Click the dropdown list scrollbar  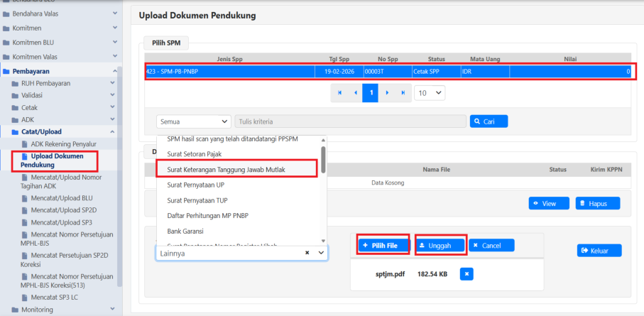tap(324, 159)
